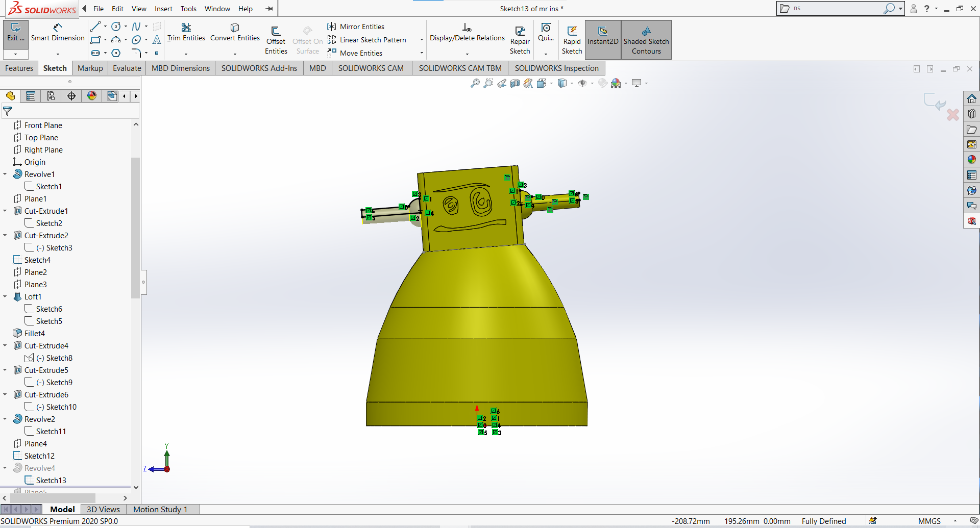Select the Polygon sketch tool
The width and height of the screenshot is (980, 528).
point(116,53)
